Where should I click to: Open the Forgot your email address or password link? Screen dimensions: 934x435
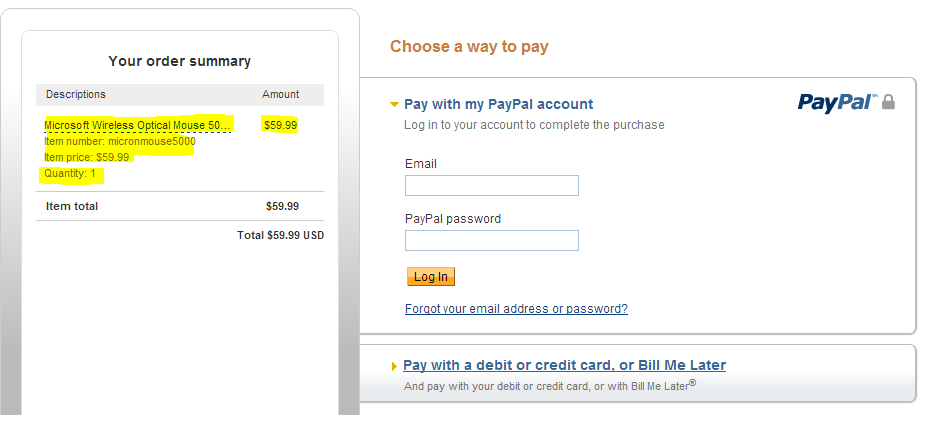tap(516, 309)
